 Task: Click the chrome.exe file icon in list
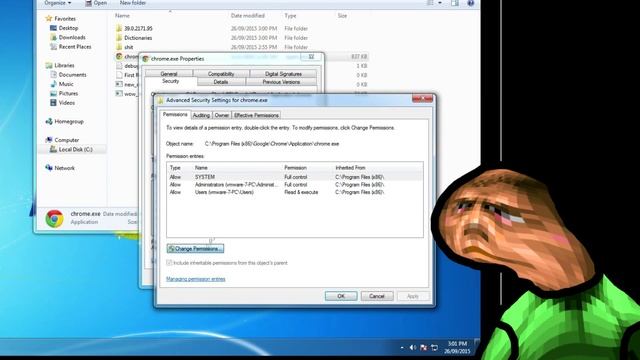tap(119, 56)
